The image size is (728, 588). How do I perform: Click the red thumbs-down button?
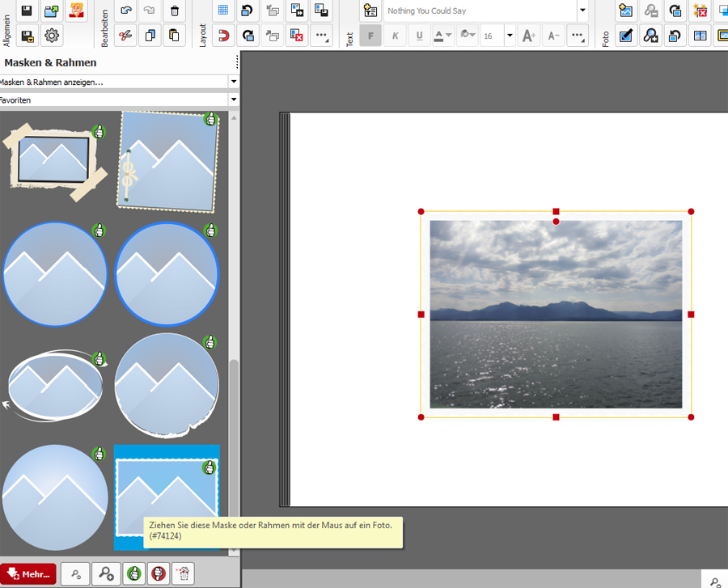click(x=159, y=573)
